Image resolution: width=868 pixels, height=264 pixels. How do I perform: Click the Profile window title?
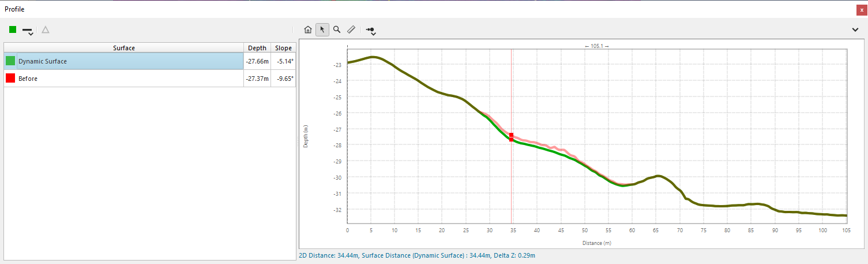[x=14, y=9]
